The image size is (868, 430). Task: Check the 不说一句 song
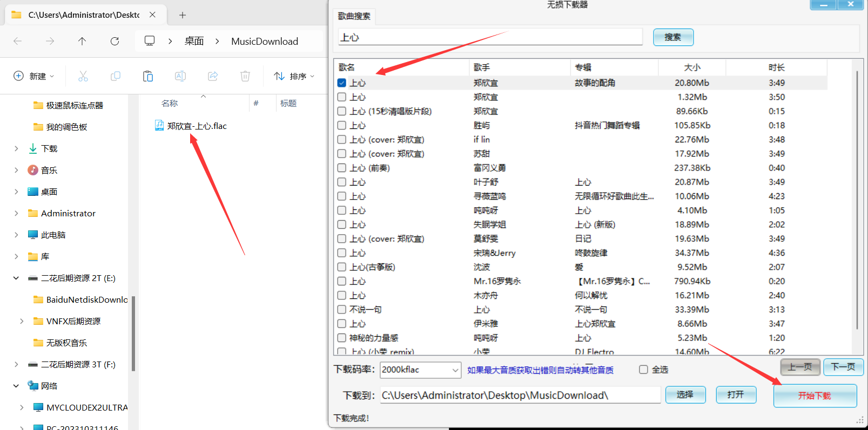coord(341,309)
